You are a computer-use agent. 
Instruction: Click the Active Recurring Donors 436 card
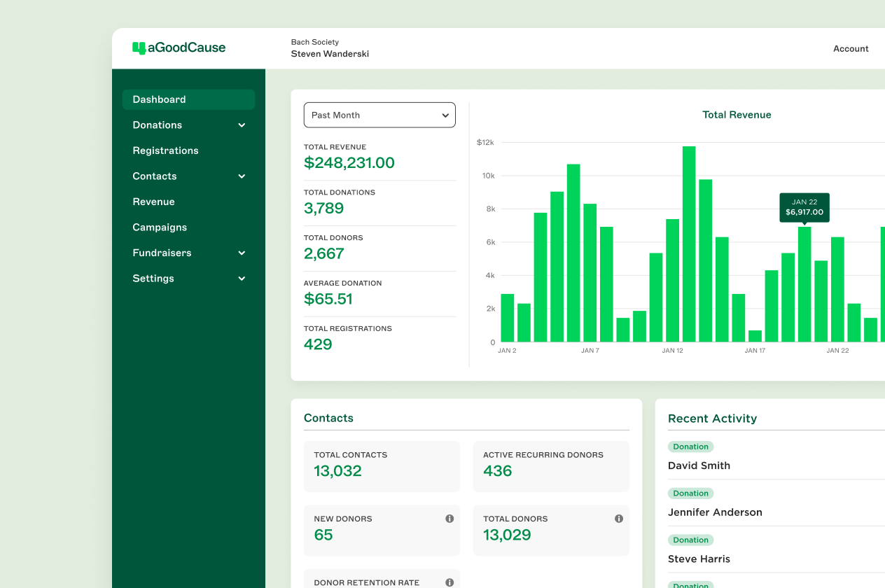coord(551,466)
